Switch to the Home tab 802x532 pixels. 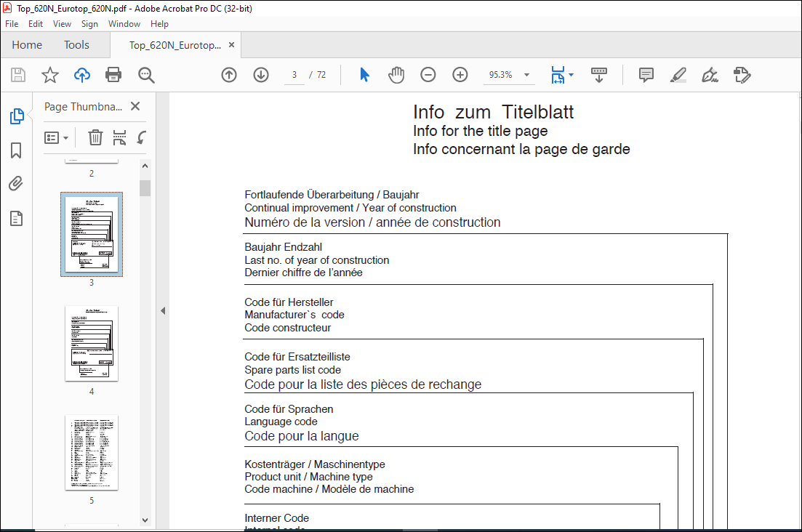click(x=27, y=45)
